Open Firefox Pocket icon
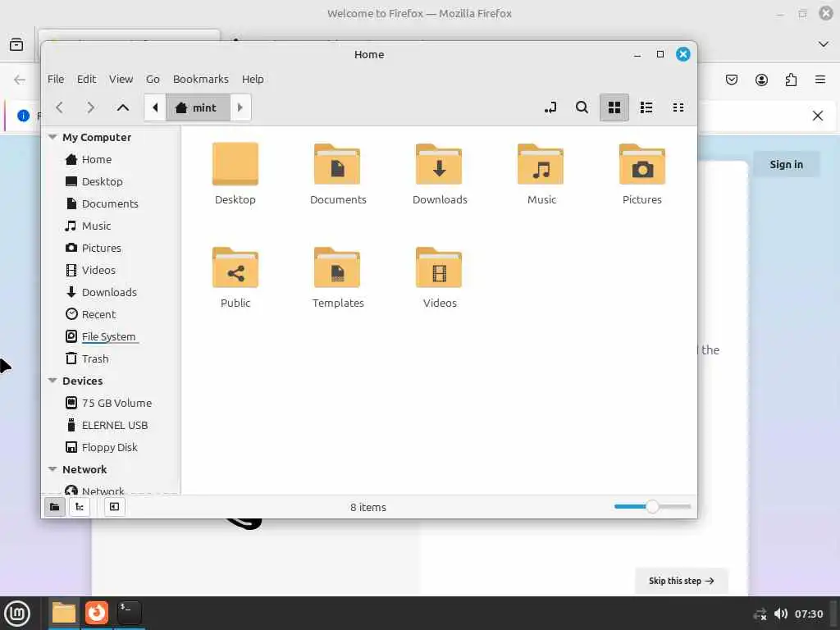The width and height of the screenshot is (840, 630). [x=731, y=80]
